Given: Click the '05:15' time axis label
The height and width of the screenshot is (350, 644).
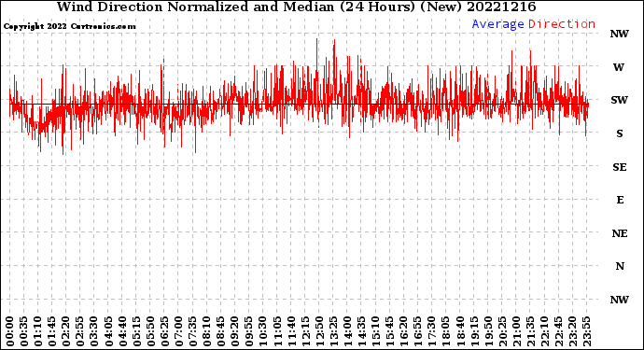Looking at the screenshot, I should point(136,331).
